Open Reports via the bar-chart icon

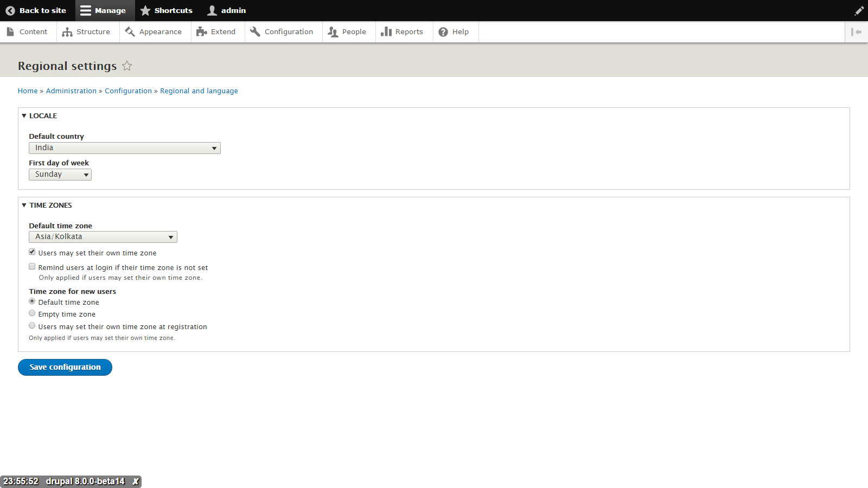386,31
